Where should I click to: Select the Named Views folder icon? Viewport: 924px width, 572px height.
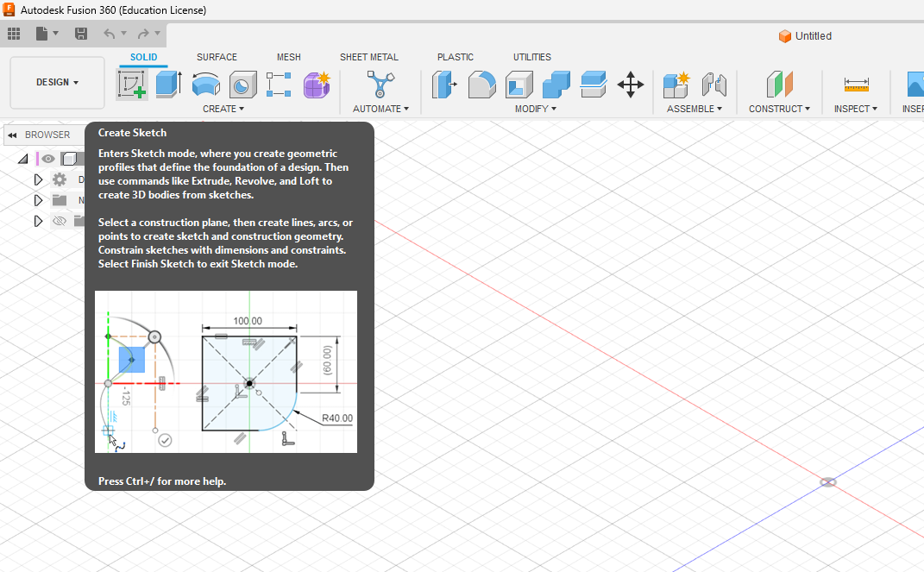point(60,200)
